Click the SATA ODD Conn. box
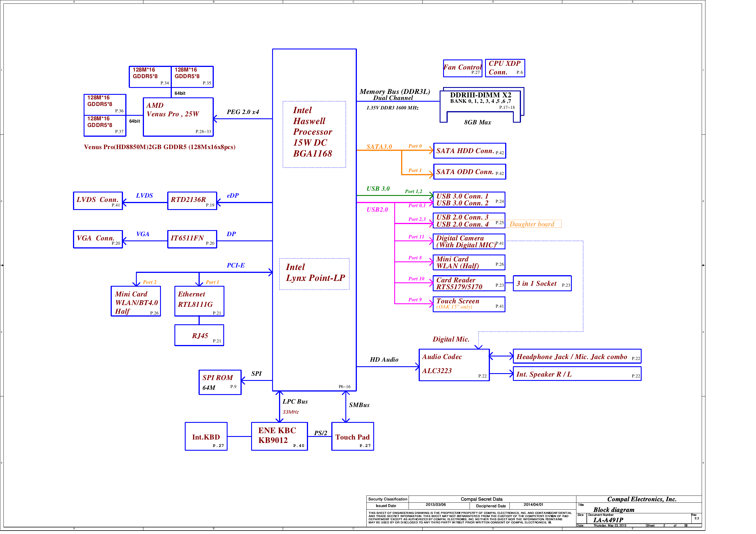Screen dimensions: 756x534 tap(470, 171)
